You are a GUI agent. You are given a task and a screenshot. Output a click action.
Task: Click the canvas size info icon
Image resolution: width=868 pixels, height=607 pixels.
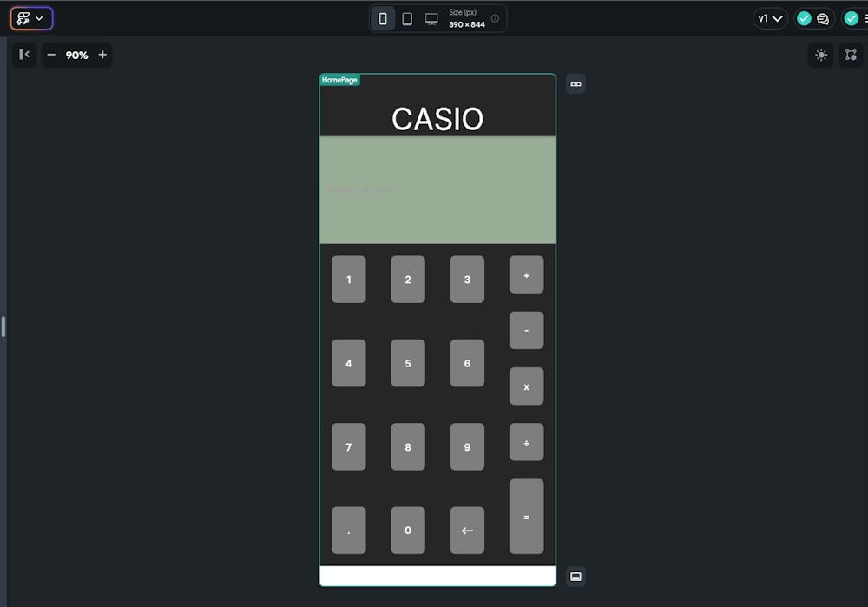[x=495, y=18]
